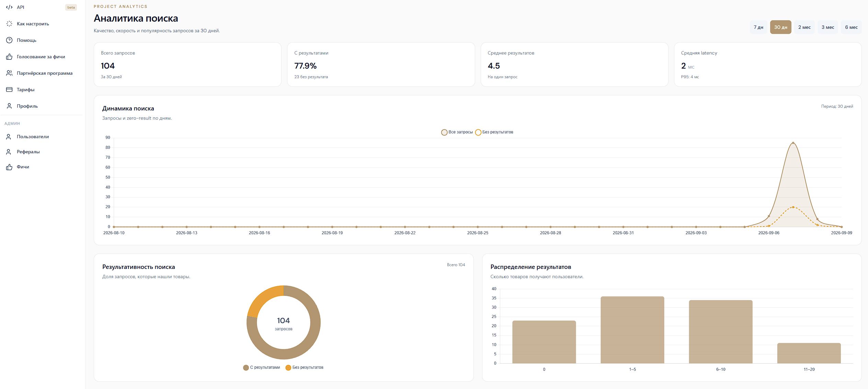Toggle Без результатов donut legend item
Image resolution: width=868 pixels, height=389 pixels.
click(304, 367)
